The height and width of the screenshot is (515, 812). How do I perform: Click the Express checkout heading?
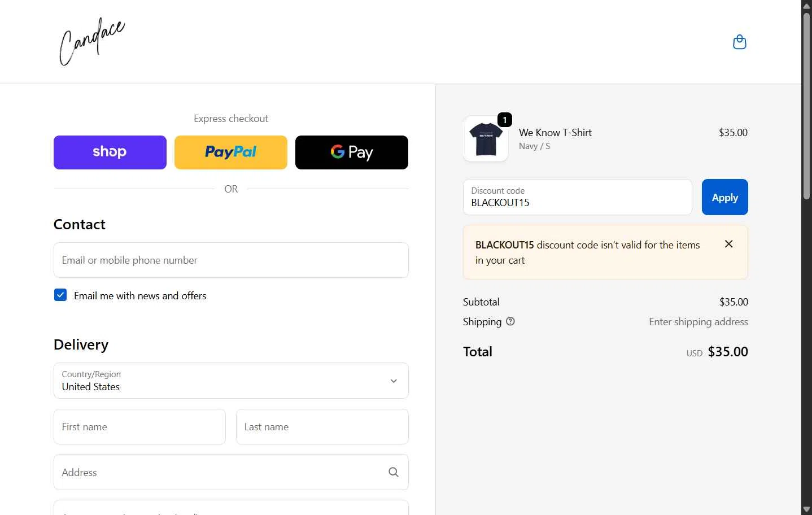coord(231,119)
